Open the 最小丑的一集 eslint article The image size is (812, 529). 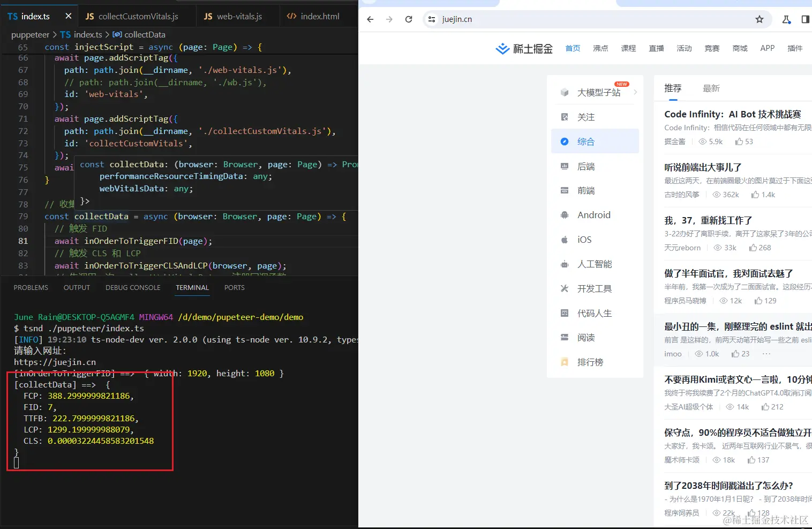point(738,326)
